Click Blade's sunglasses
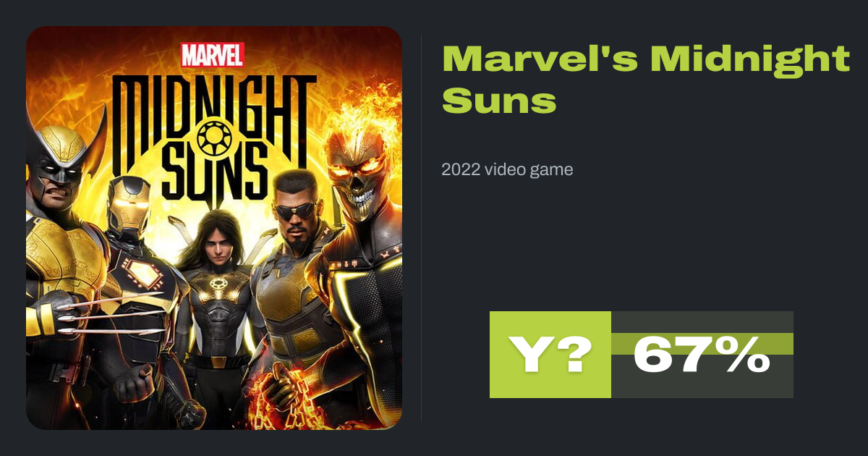Image resolution: width=868 pixels, height=456 pixels. pyautogui.click(x=295, y=211)
